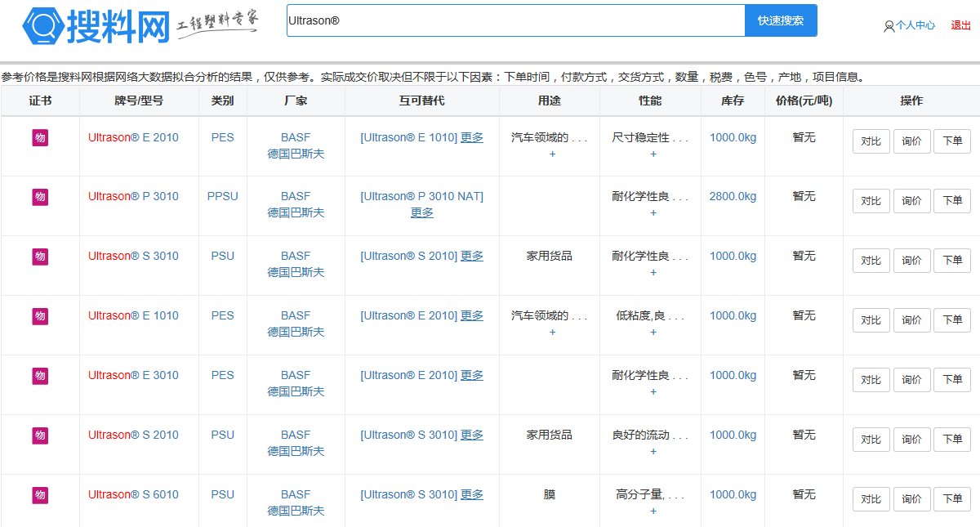Focus the search box containing Ultrason®
The image size is (980, 527).
[514, 20]
